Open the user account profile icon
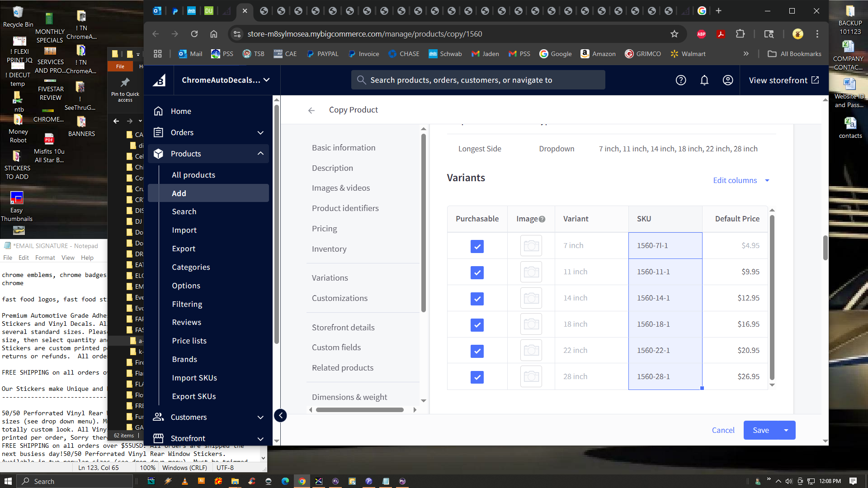Screen dimensions: 868x488 (x=728, y=80)
